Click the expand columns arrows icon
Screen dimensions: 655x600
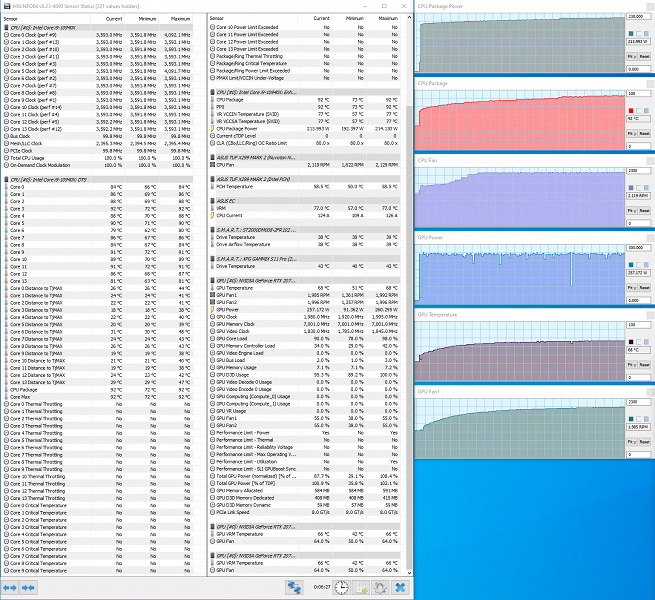[x=10, y=588]
